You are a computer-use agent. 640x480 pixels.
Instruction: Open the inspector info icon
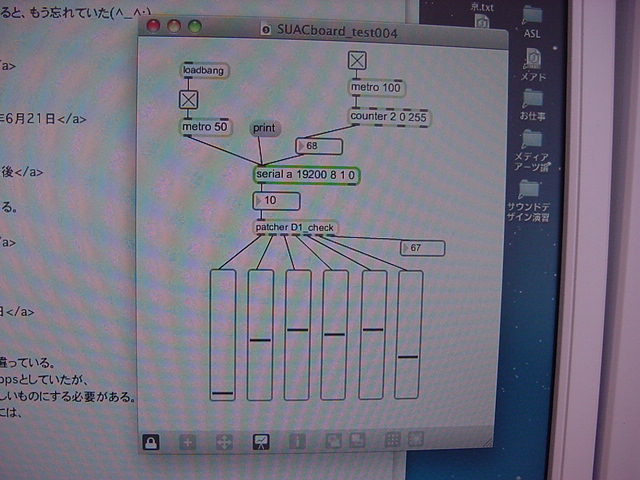tap(297, 442)
